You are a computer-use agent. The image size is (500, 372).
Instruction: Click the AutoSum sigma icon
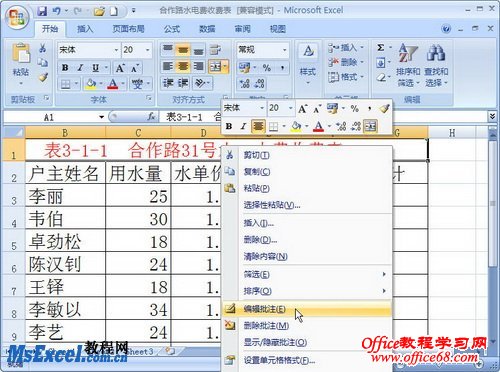[x=381, y=48]
